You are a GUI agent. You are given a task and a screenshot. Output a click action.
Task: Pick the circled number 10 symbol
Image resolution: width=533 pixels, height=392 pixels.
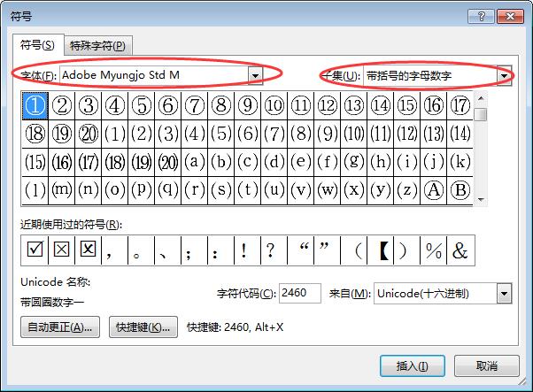(274, 105)
